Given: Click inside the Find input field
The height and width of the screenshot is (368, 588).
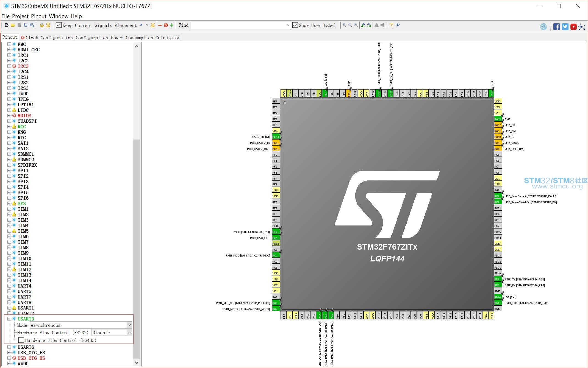Looking at the screenshot, I should tap(238, 25).
